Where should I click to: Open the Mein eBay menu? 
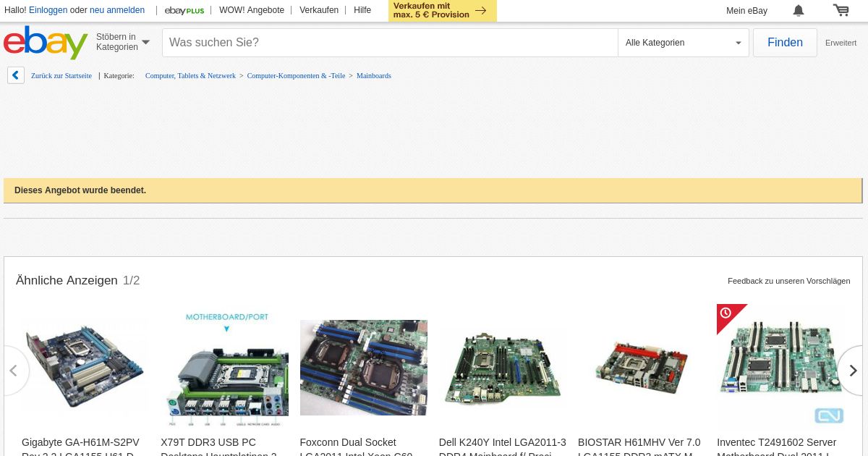click(x=746, y=11)
